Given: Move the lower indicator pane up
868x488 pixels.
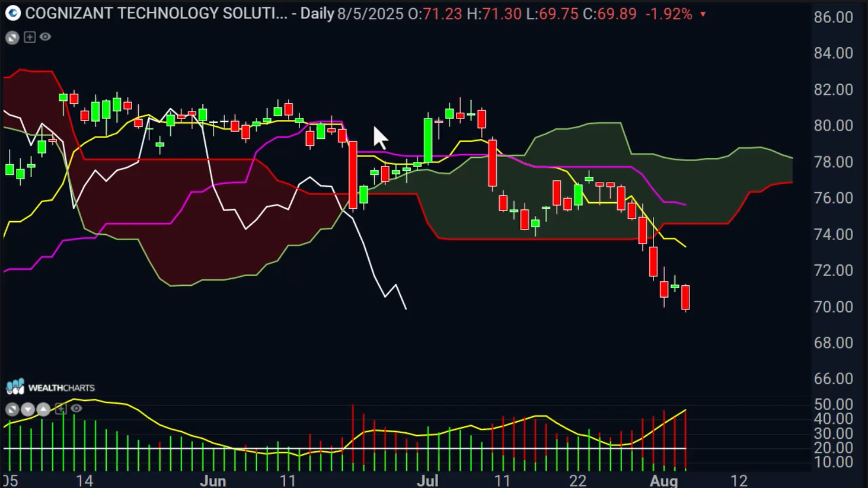Looking at the screenshot, I should pos(43,409).
